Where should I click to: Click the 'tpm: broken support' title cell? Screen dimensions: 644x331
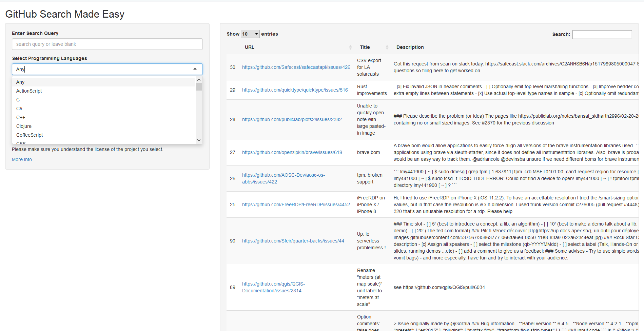(x=370, y=178)
